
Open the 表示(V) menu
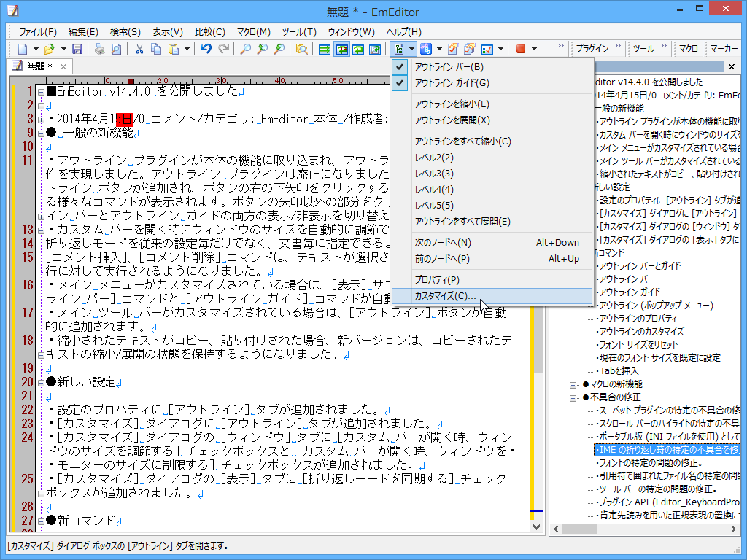(167, 32)
